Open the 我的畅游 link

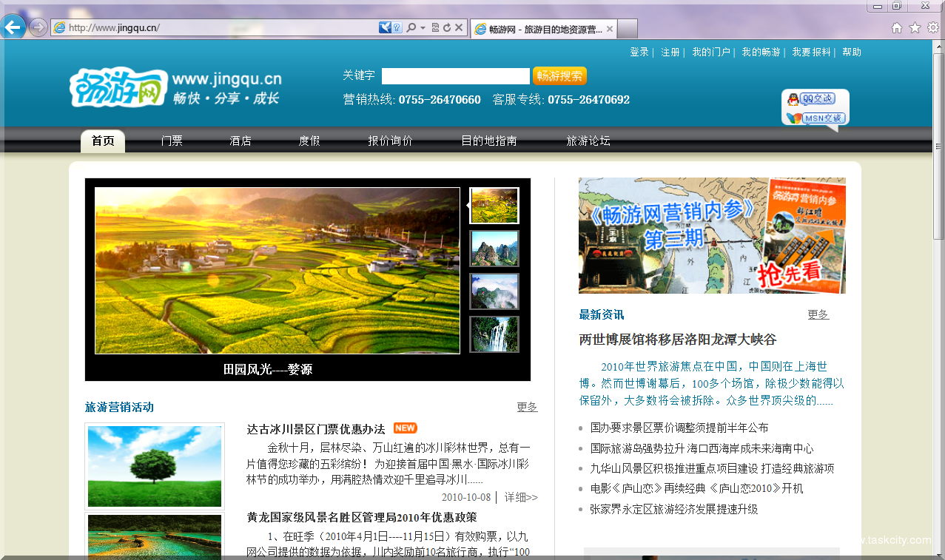(761, 53)
